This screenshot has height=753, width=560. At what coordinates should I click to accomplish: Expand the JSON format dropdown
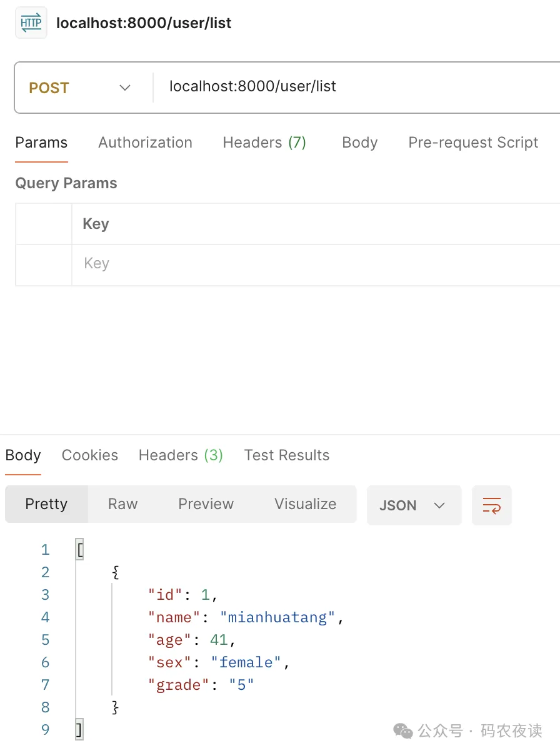414,505
